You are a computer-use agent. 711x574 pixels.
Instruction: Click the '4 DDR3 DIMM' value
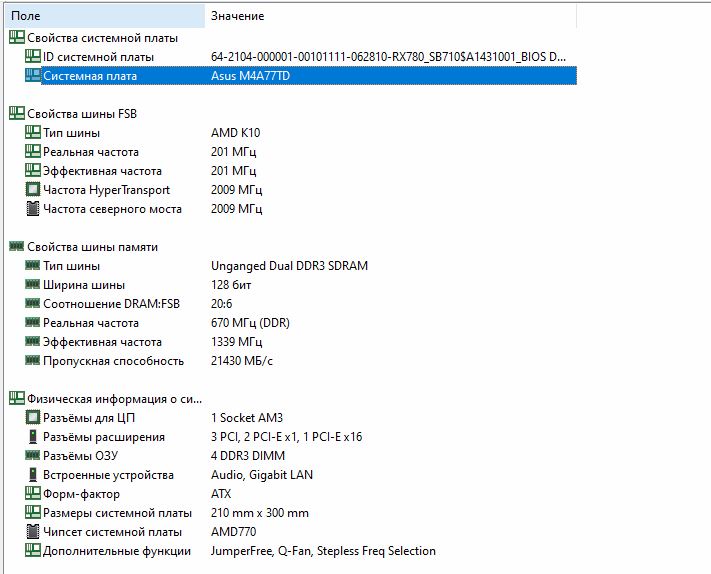[x=248, y=456]
